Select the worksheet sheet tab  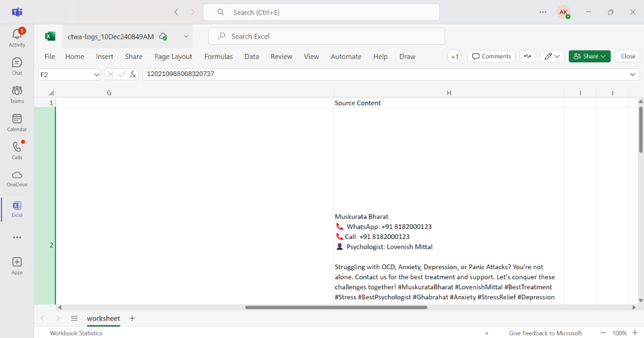point(104,318)
